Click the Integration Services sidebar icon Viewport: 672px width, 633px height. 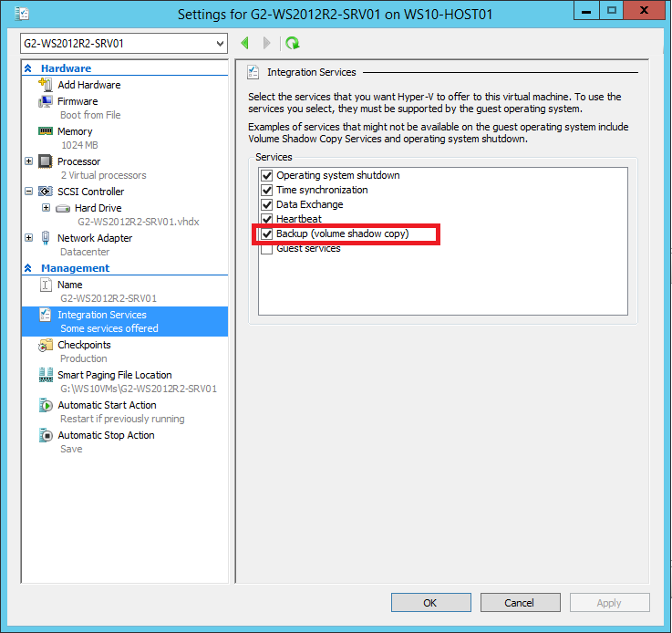(46, 315)
